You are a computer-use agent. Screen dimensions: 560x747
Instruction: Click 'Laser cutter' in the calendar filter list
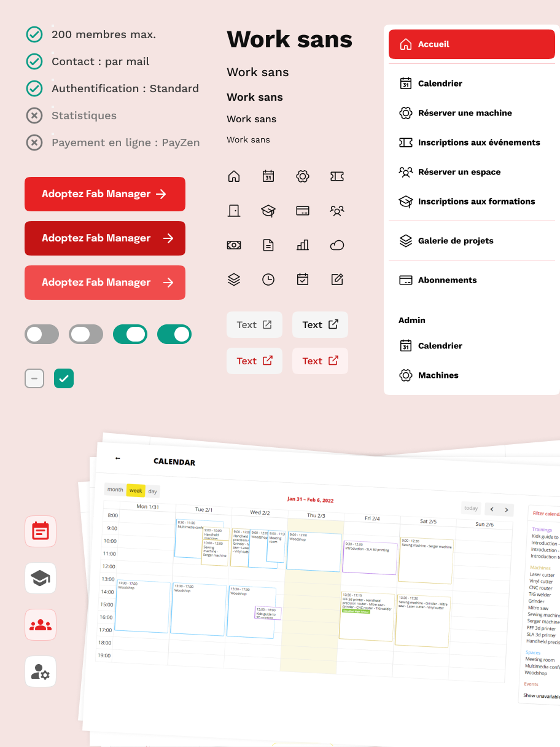542,575
